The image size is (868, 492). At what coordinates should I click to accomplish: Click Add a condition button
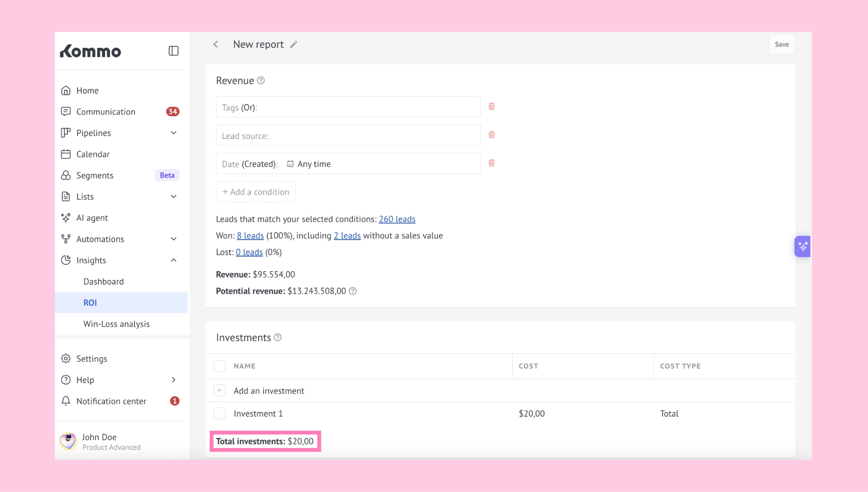coord(256,192)
